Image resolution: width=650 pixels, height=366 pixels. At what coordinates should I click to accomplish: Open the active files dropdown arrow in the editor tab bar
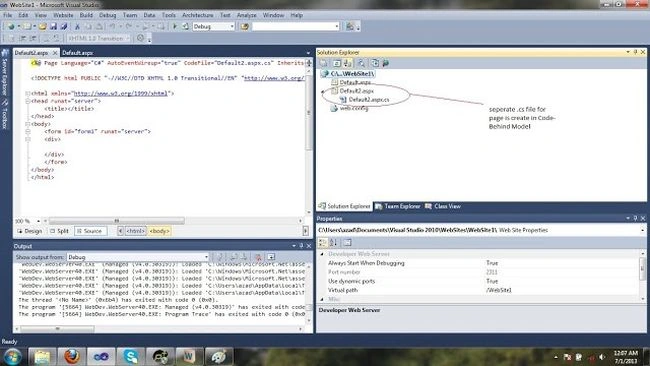pos(308,53)
